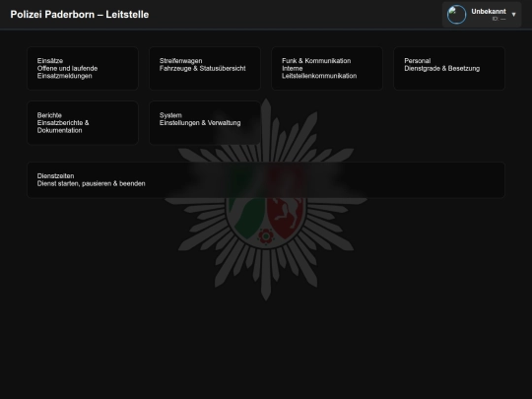The image size is (532, 399).
Task: Click the Unbekannt user name
Action: point(489,12)
